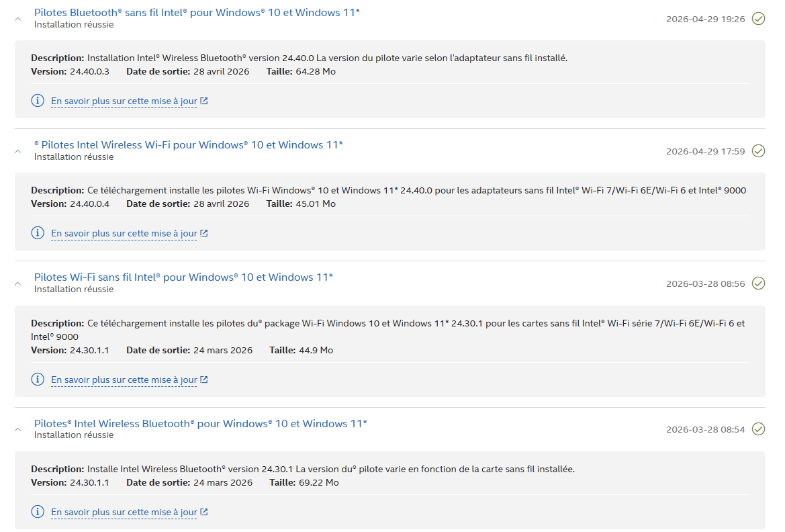Open 'En savoir plus' for the 69.22 Mo Bluetooth update

pyautogui.click(x=124, y=512)
